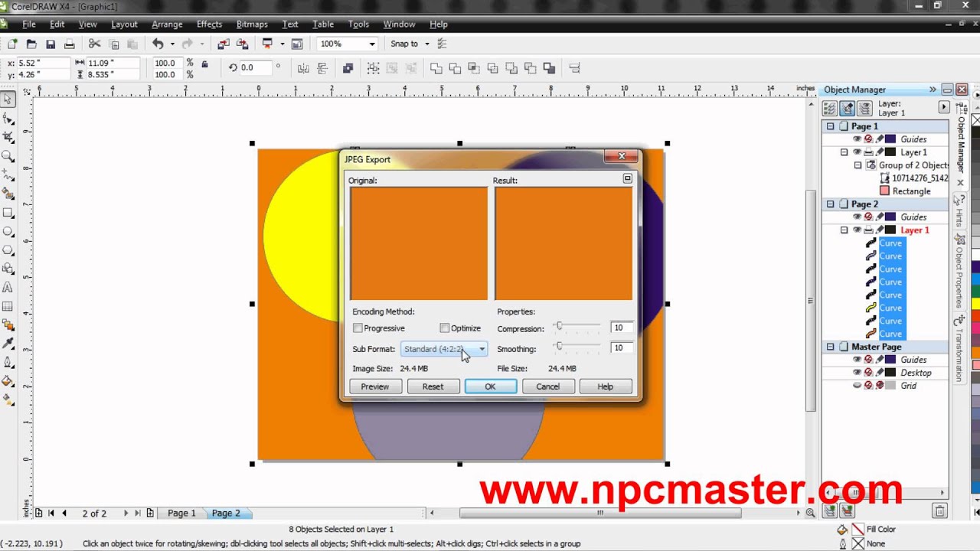The height and width of the screenshot is (551, 980).
Task: Toggle Edit Across Layers button in Object Manager
Action: [x=847, y=109]
